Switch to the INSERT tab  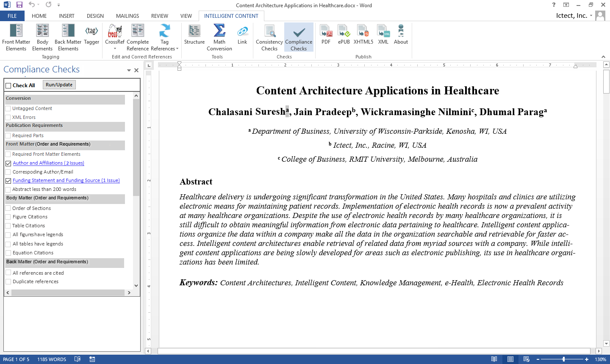[x=67, y=16]
